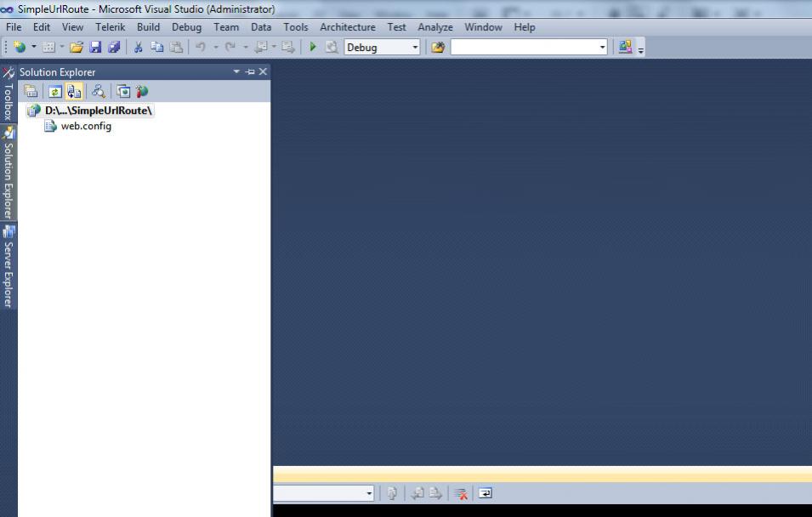Open the toolbar options overflow arrow
This screenshot has height=517, width=812.
pyautogui.click(x=640, y=49)
